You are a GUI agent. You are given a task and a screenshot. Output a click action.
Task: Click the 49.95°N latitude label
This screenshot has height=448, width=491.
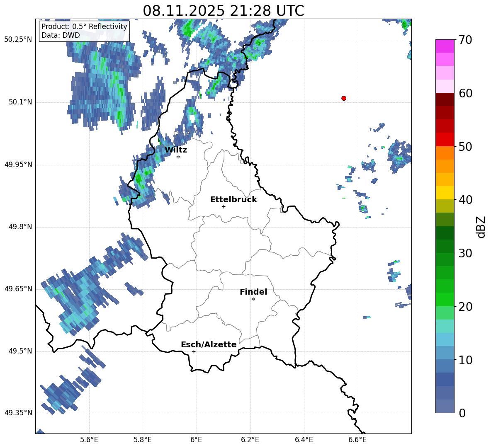[18, 165]
